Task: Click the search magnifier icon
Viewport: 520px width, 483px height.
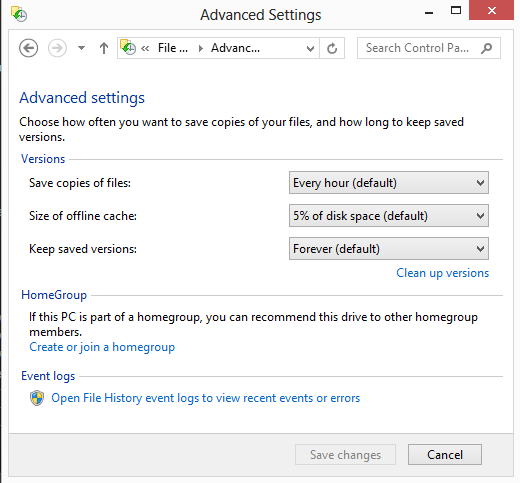Action: [487, 48]
